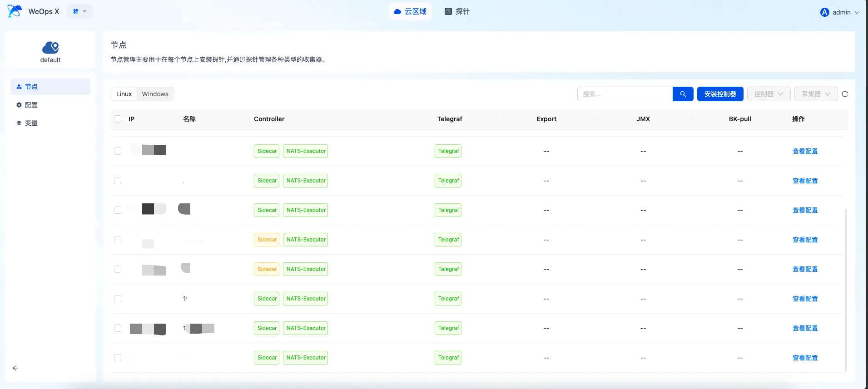Open the 控制器 dropdown
This screenshot has width=868, height=389.
(x=769, y=94)
